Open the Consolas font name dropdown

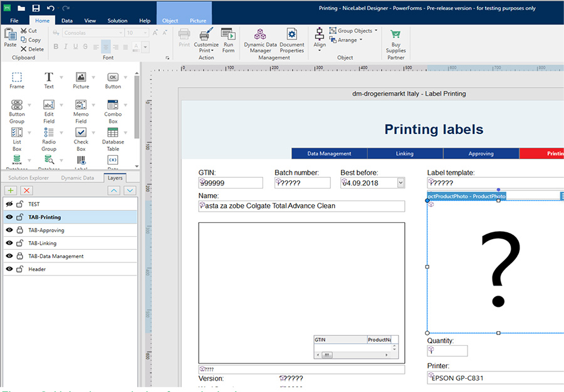(121, 33)
